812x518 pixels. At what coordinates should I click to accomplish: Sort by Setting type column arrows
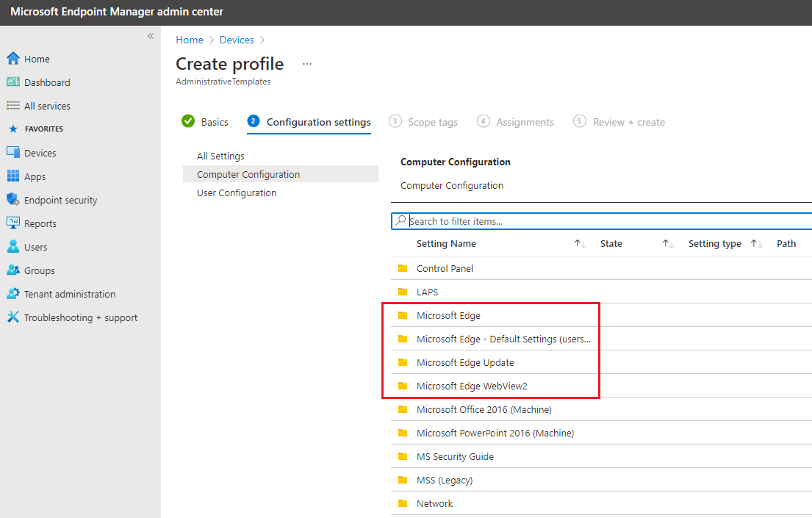click(757, 243)
